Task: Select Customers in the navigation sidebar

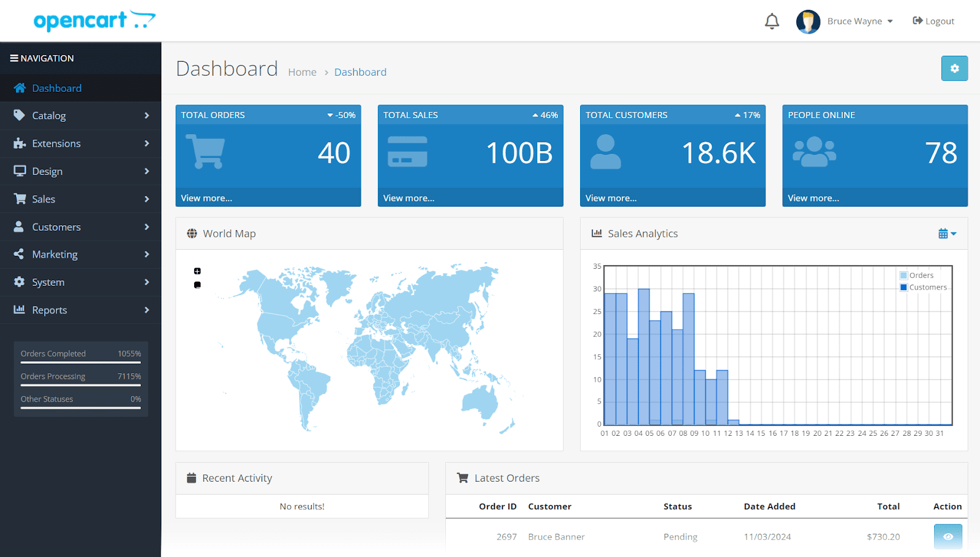Action: tap(56, 226)
